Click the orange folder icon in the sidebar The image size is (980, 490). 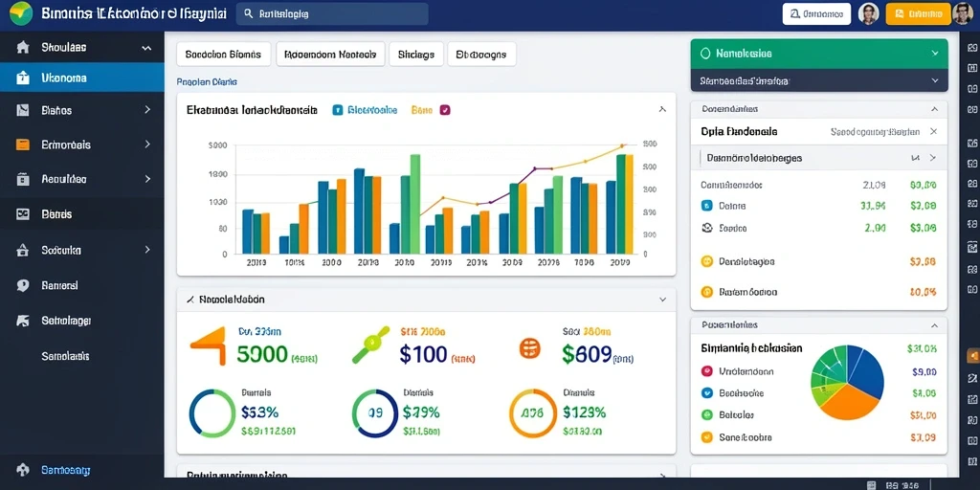pos(23,145)
